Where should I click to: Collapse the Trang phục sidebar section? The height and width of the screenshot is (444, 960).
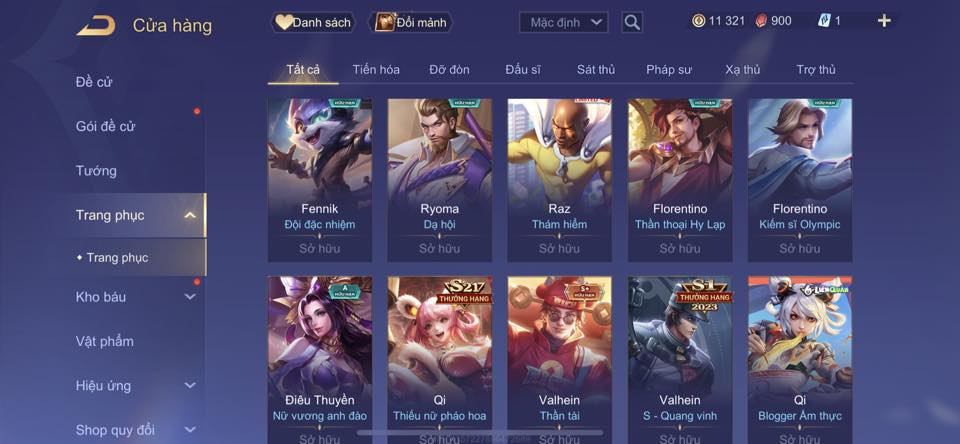(190, 215)
